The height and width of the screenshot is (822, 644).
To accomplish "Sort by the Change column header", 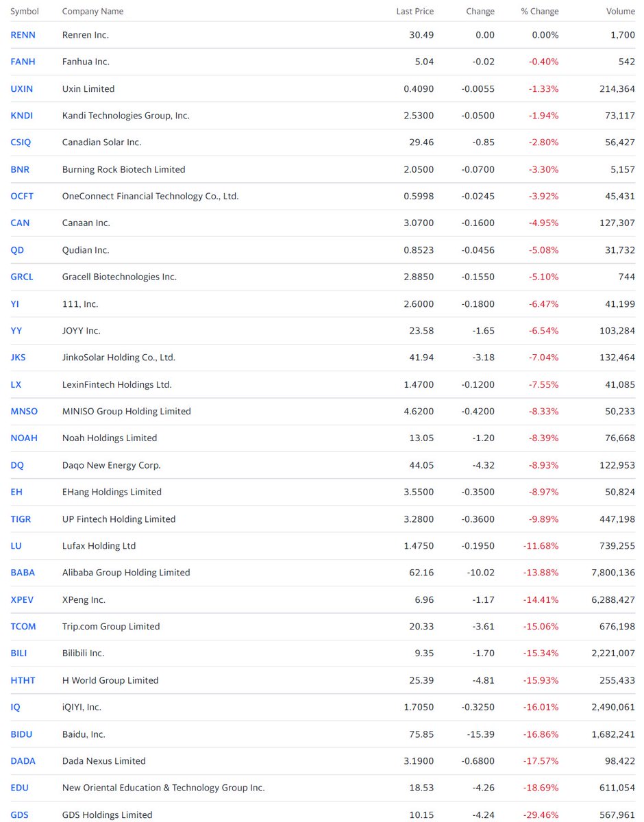I will click(480, 12).
